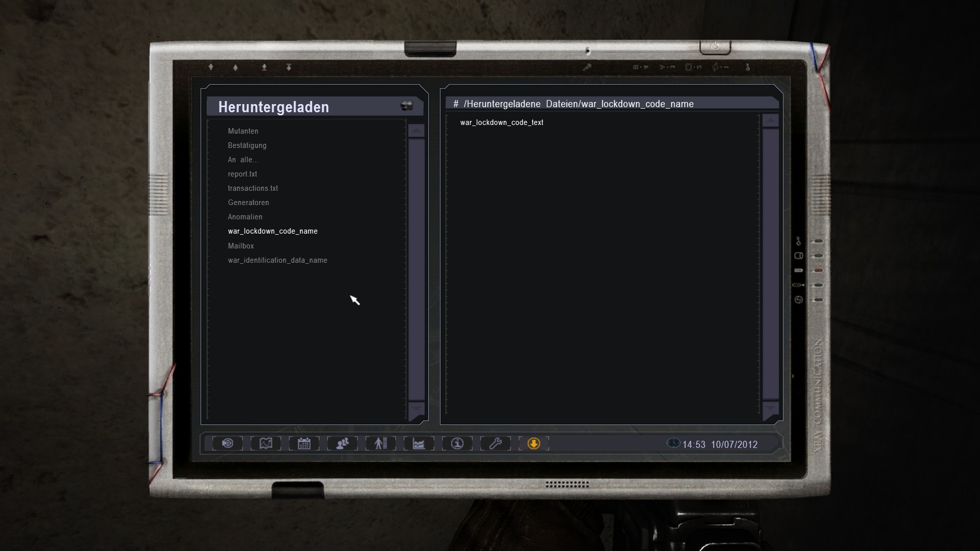Select war_lockdown_code_text in the right panel
980x551 pixels.
point(501,122)
